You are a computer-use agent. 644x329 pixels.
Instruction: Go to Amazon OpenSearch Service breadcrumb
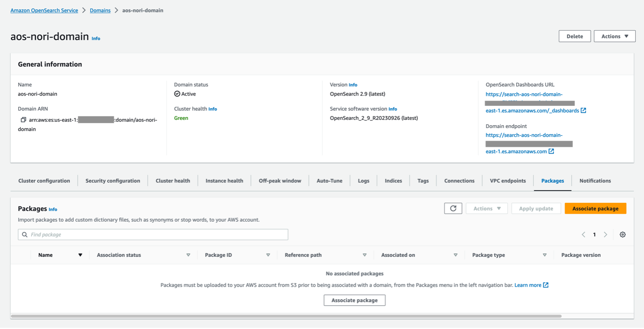pyautogui.click(x=44, y=10)
